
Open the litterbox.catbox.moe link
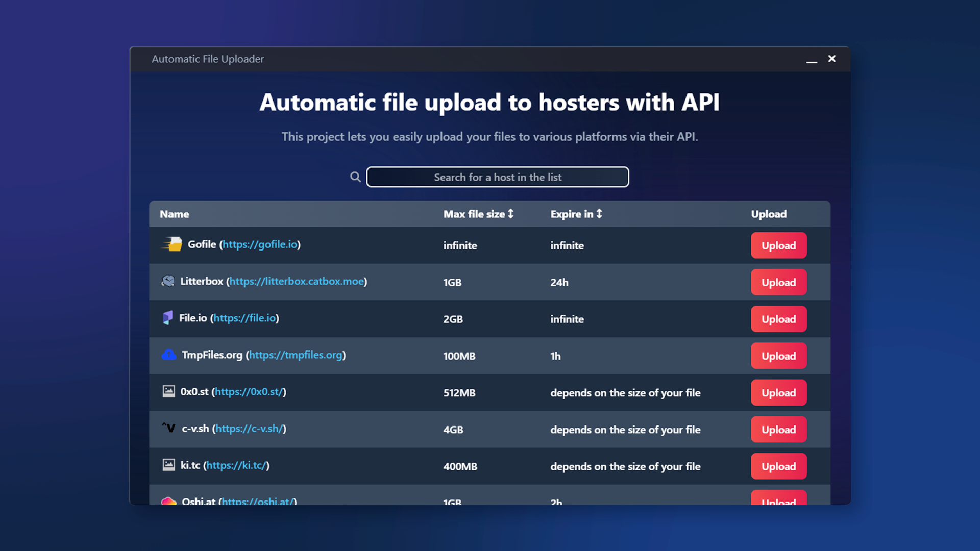297,281
